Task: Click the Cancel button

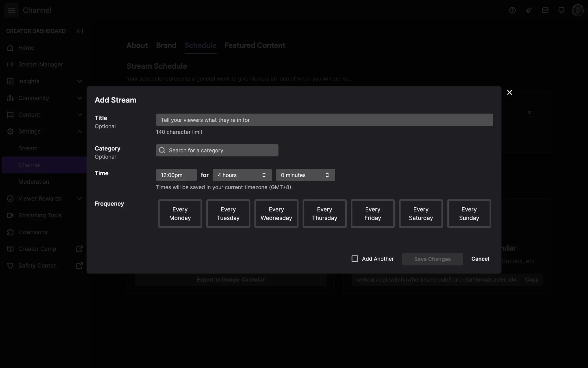Action: click(480, 259)
